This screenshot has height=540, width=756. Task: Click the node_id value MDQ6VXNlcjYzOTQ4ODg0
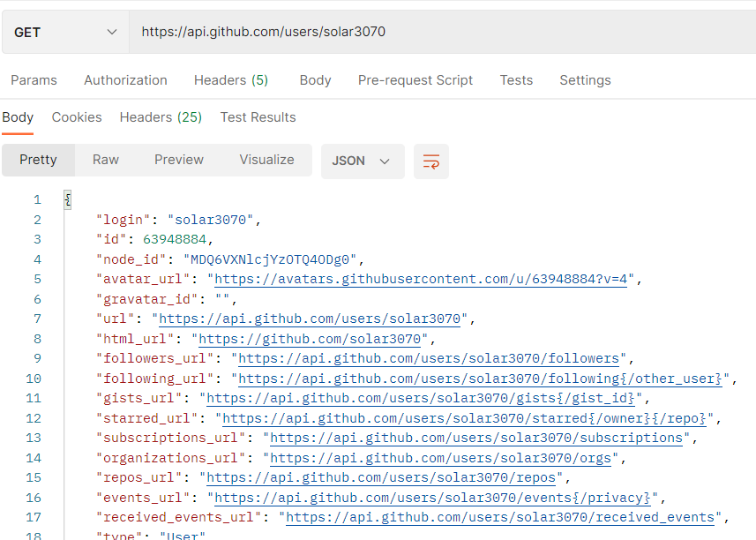[270, 259]
